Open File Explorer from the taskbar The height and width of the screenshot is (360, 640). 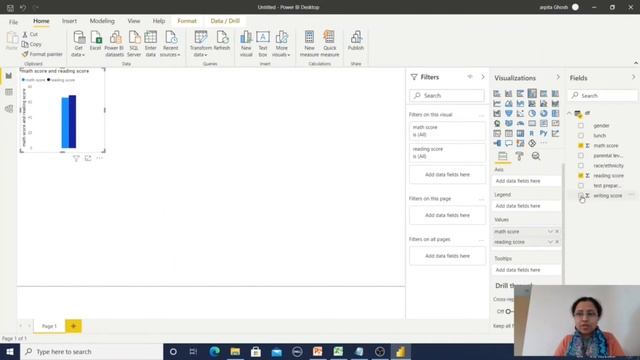[x=235, y=351]
